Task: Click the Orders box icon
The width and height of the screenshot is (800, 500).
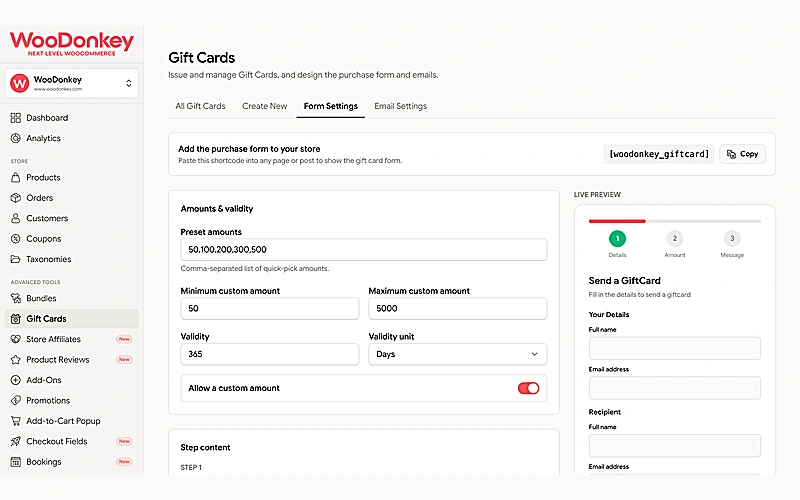Action: [x=16, y=198]
